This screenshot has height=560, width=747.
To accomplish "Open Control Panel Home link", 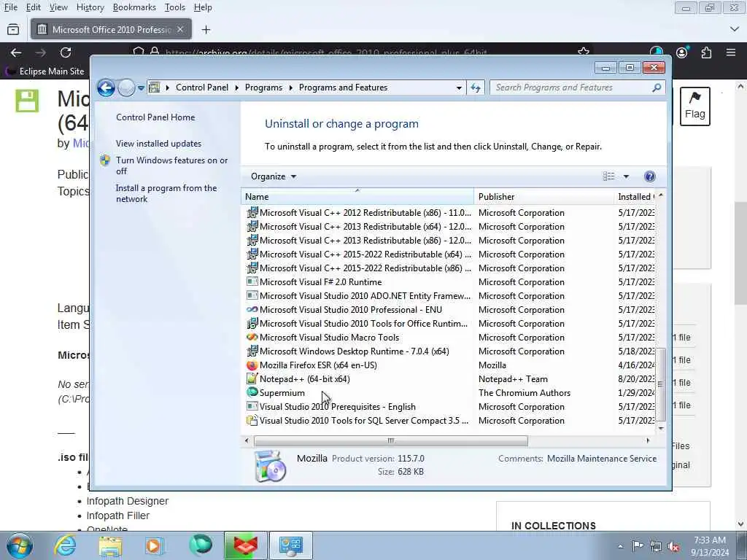I will point(155,117).
